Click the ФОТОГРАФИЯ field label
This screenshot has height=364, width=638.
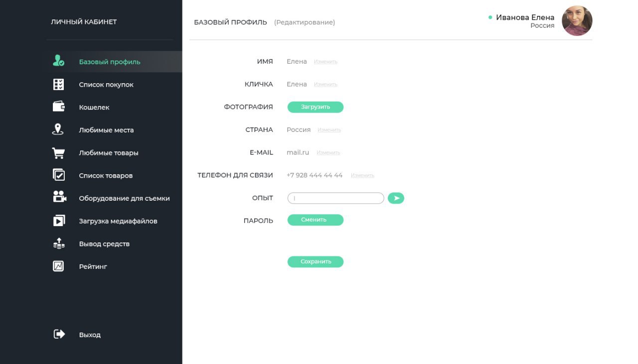tap(248, 107)
